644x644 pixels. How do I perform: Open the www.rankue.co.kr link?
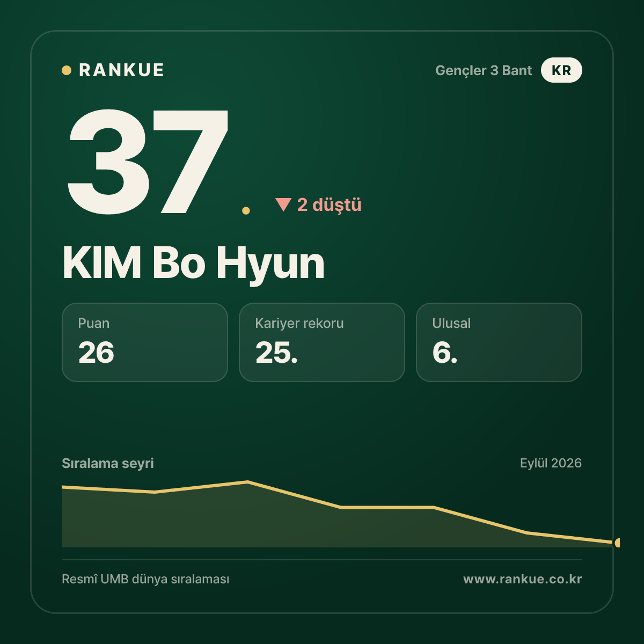click(523, 579)
